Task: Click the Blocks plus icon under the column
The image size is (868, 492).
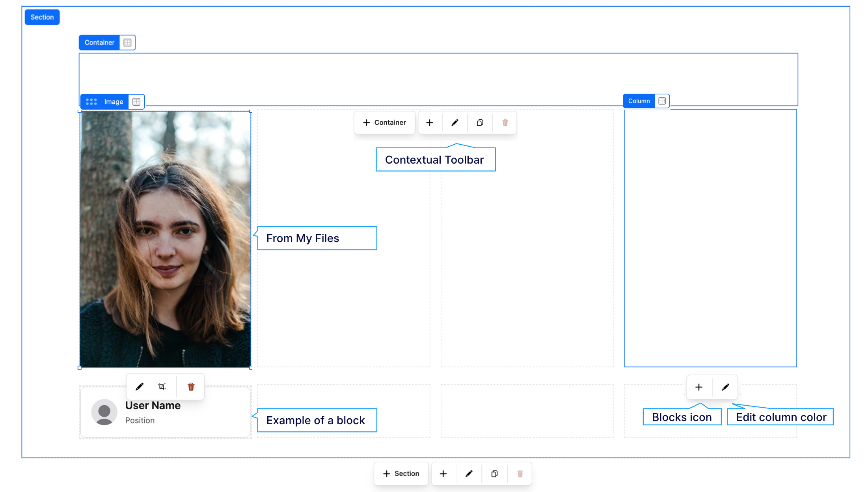Action: pyautogui.click(x=699, y=387)
